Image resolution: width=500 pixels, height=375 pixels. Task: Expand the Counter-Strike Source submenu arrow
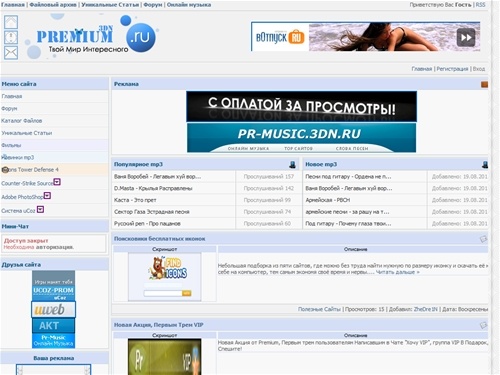[57, 182]
